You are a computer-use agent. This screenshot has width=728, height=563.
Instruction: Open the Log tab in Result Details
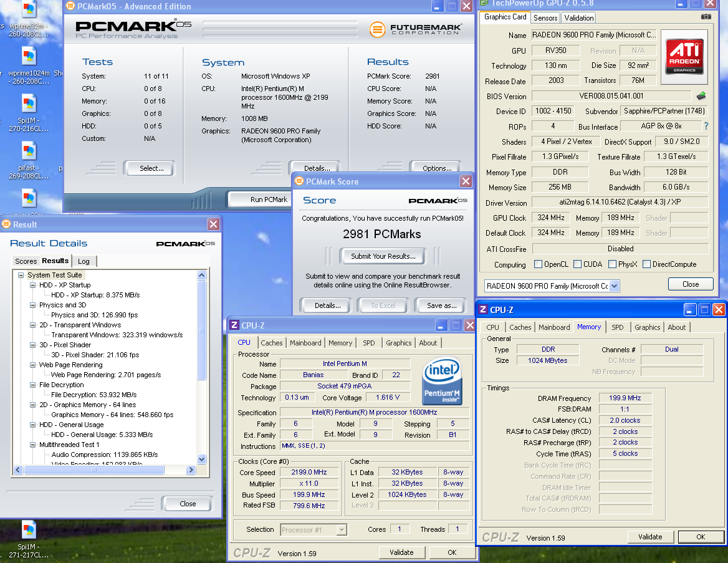84,261
